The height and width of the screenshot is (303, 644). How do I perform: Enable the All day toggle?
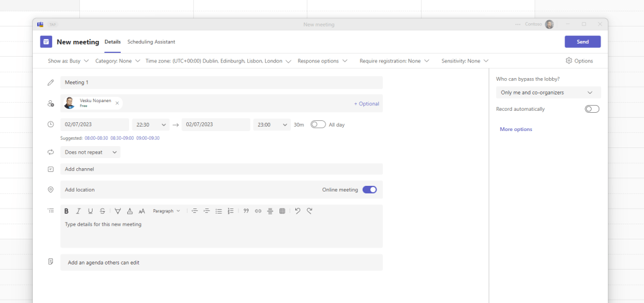(318, 125)
